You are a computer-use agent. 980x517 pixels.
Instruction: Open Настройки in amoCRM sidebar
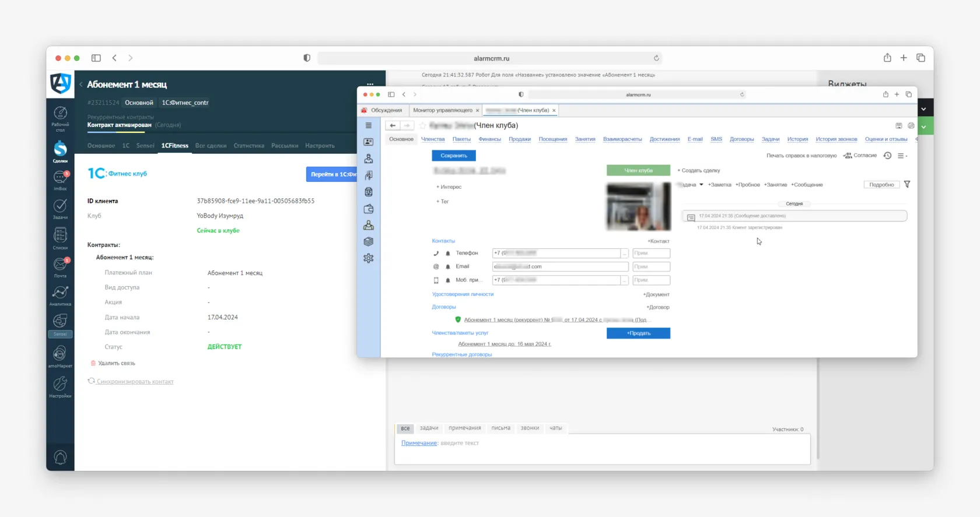pyautogui.click(x=60, y=386)
